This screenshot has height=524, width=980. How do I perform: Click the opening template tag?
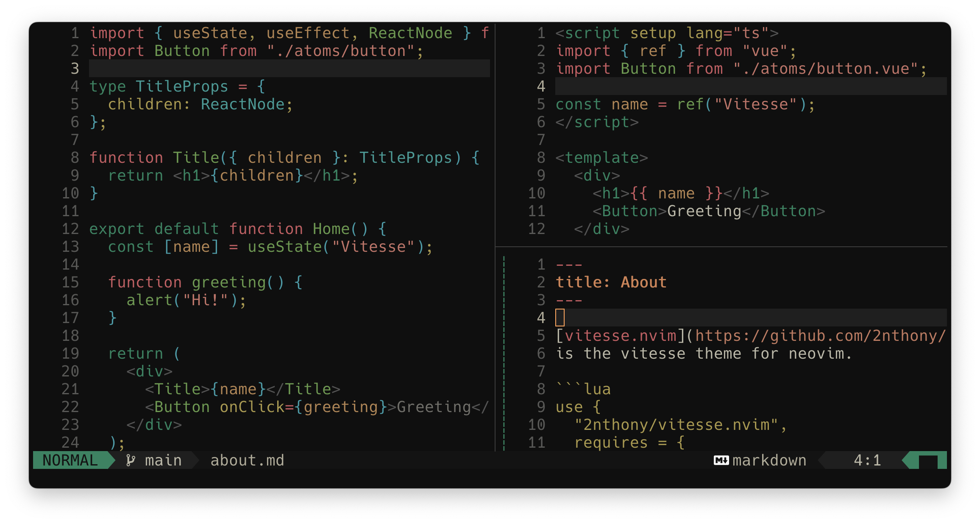[x=601, y=158]
